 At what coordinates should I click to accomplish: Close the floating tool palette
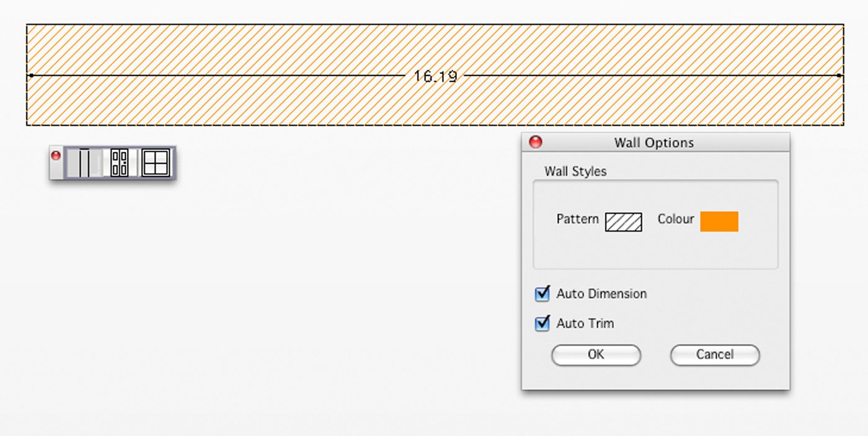56,155
